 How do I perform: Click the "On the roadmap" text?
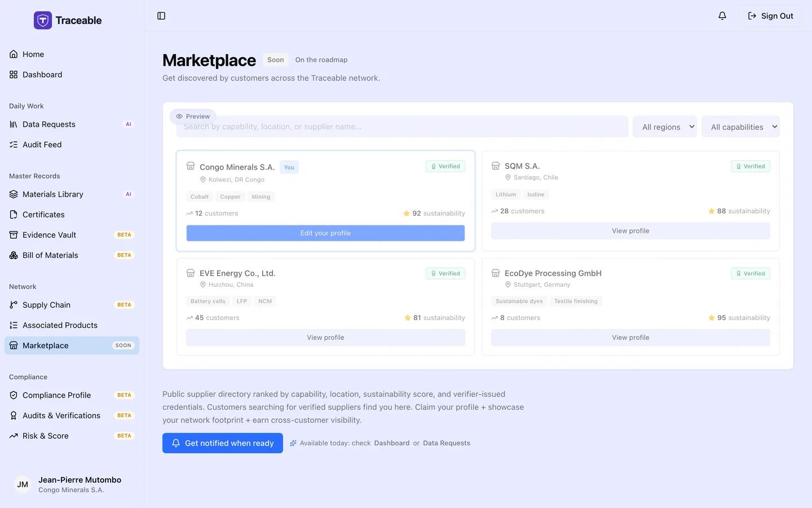(x=321, y=60)
